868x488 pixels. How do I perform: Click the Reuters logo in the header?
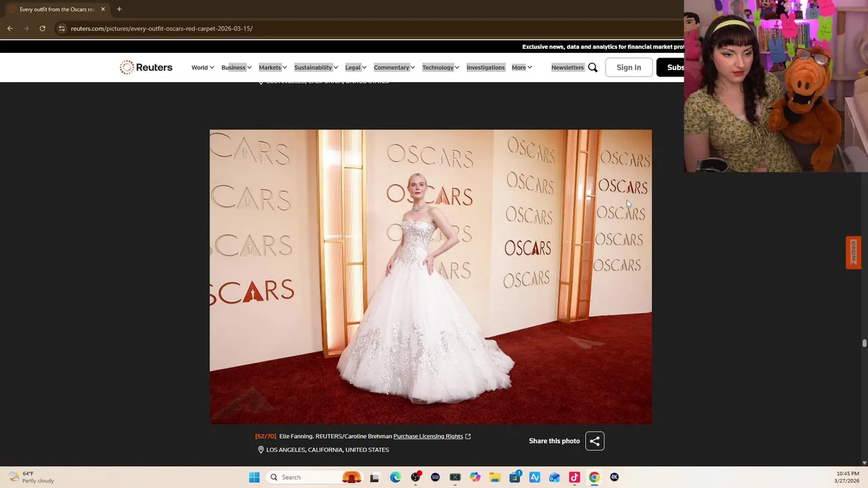point(146,67)
